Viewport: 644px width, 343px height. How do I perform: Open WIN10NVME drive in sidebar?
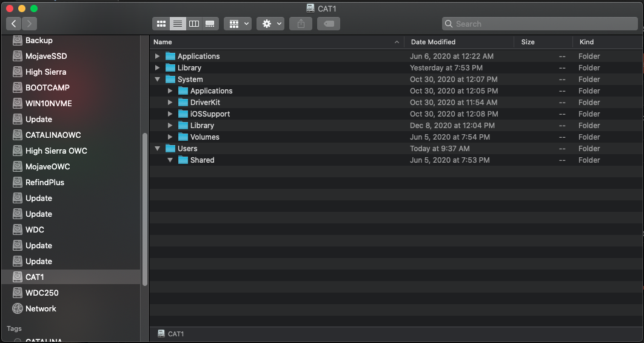(x=72, y=103)
